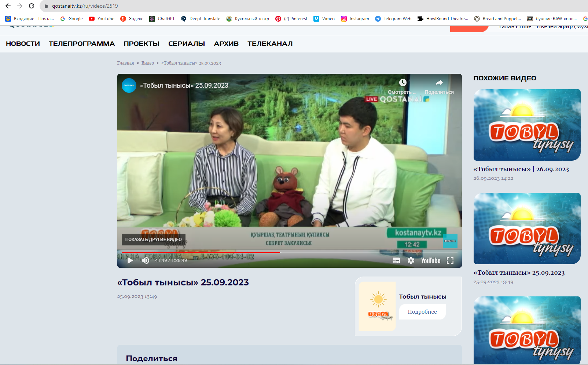Image resolution: width=588 pixels, height=365 pixels.
Task: Reload the page with the refresh icon
Action: pyautogui.click(x=32, y=6)
